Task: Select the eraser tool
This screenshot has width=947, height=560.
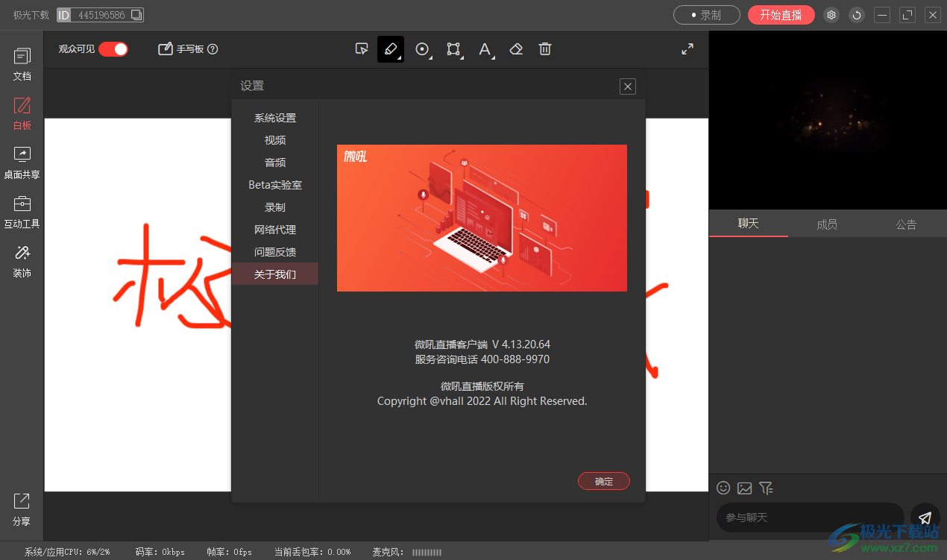Action: [516, 49]
